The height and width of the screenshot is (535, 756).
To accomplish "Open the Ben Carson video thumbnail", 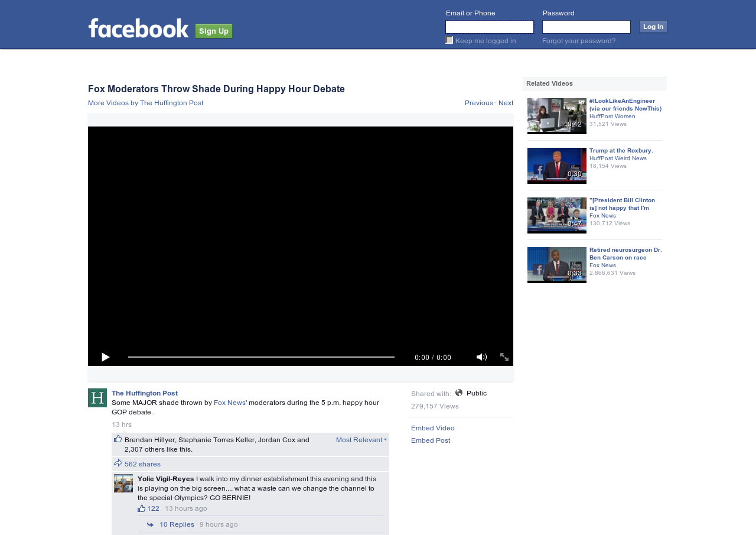I will point(557,265).
